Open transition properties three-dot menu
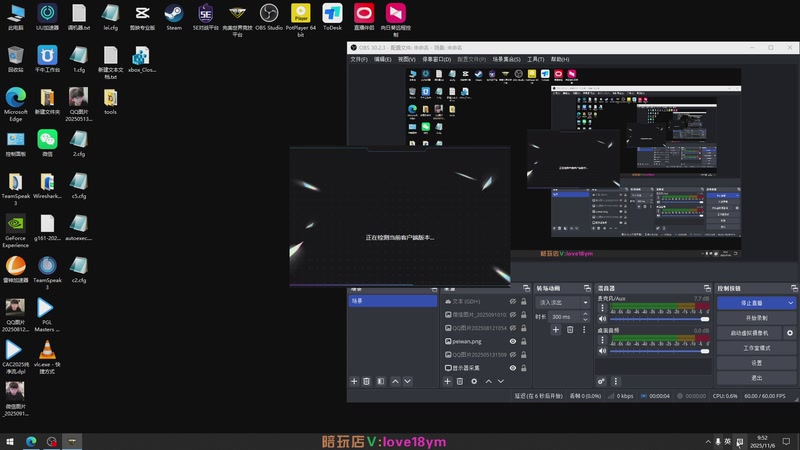This screenshot has height=450, width=800. point(584,330)
